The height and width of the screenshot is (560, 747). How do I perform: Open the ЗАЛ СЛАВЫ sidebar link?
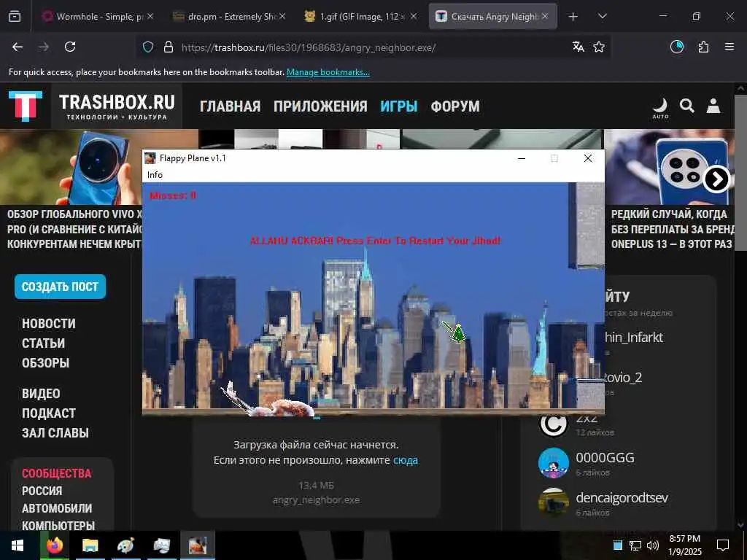click(x=55, y=433)
